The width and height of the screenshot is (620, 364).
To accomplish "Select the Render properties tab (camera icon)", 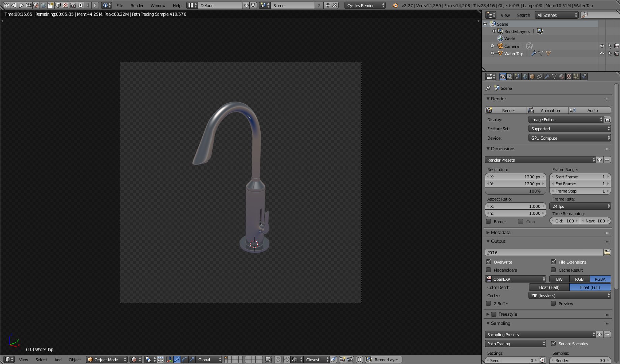I will click(x=503, y=77).
